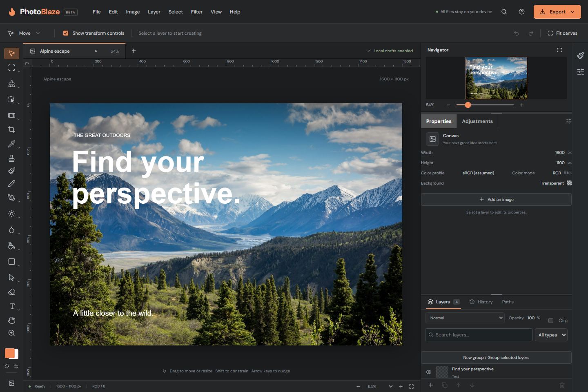Select the Eyedropper tool
Image resolution: width=588 pixels, height=392 pixels.
(x=11, y=144)
